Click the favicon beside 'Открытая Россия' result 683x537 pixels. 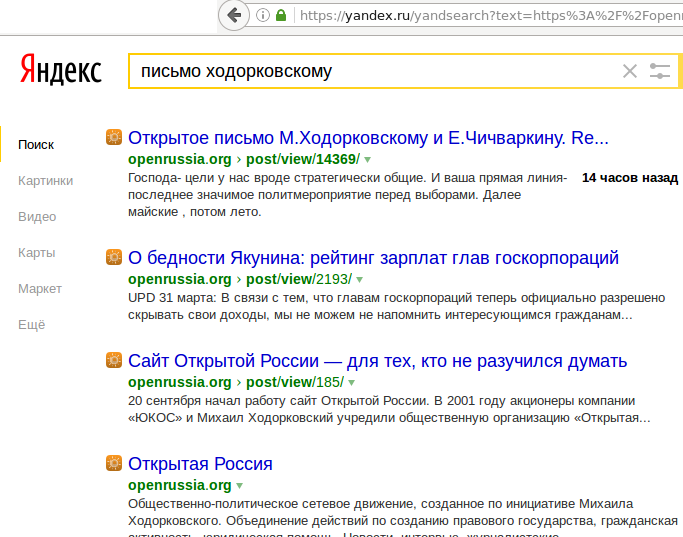tap(114, 463)
